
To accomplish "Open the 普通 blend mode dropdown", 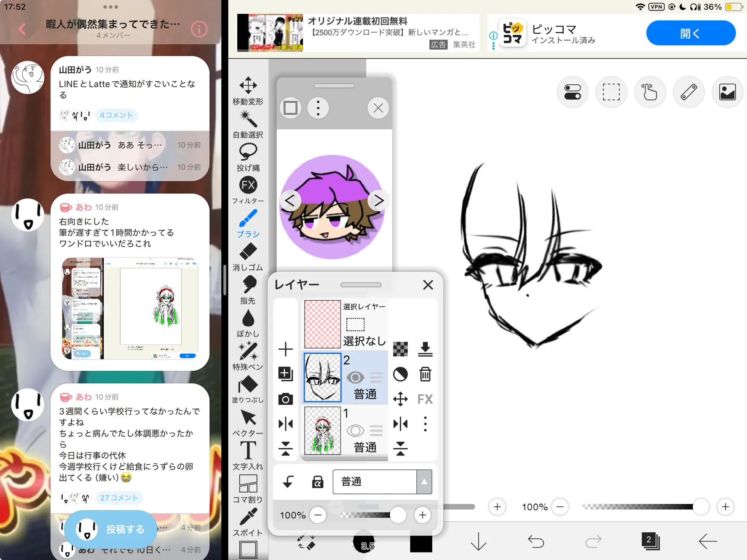I will click(382, 482).
